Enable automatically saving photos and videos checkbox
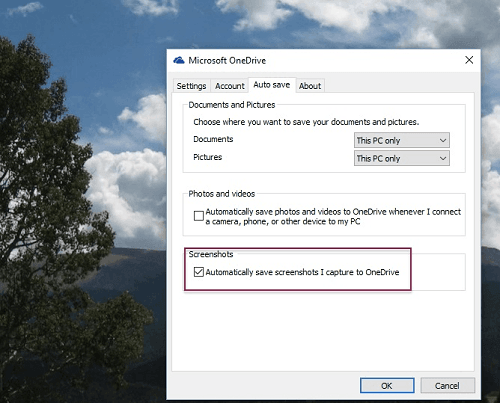 pyautogui.click(x=199, y=216)
